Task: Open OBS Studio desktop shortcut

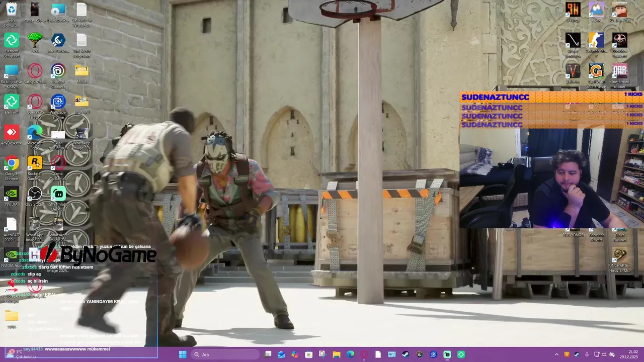Action: point(35,197)
